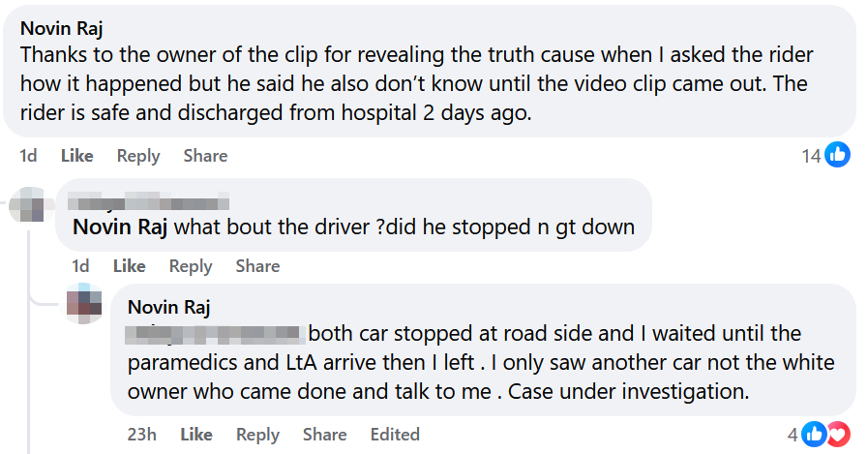Share Novin Raj's top comment
Screen dimensions: 868x454
point(205,156)
